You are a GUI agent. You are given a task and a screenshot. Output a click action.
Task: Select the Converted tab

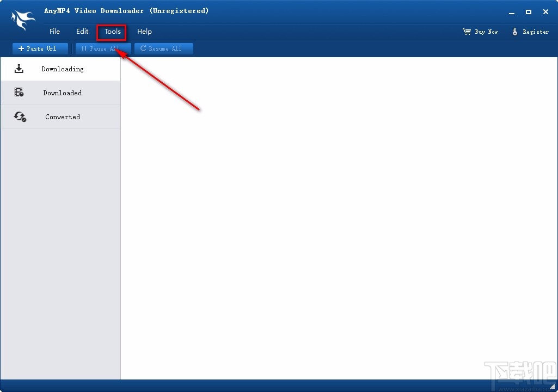(60, 117)
